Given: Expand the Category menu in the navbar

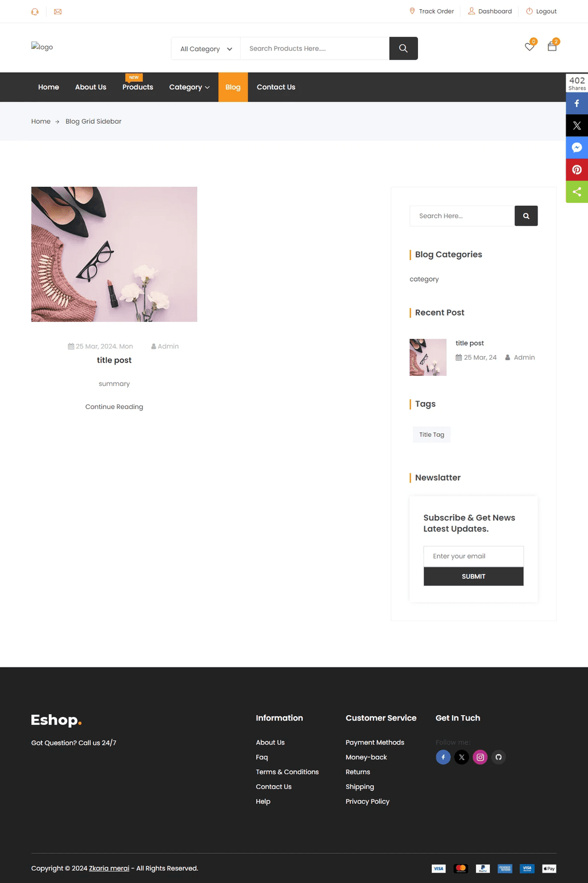Looking at the screenshot, I should coord(189,87).
